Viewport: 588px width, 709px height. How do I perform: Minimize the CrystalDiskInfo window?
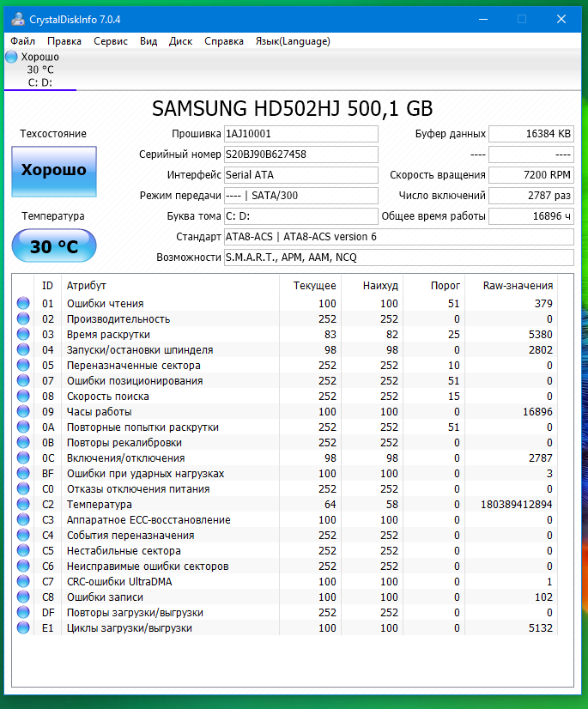[x=483, y=19]
